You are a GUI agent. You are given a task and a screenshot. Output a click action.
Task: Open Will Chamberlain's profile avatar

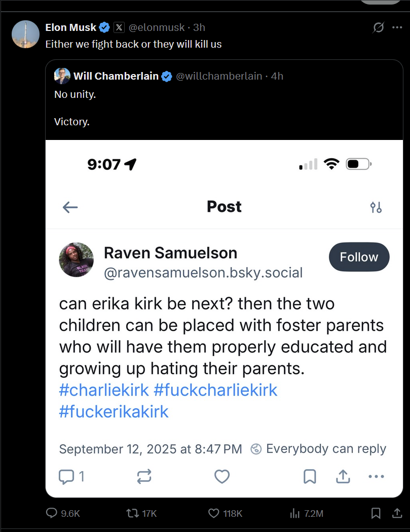pos(62,76)
